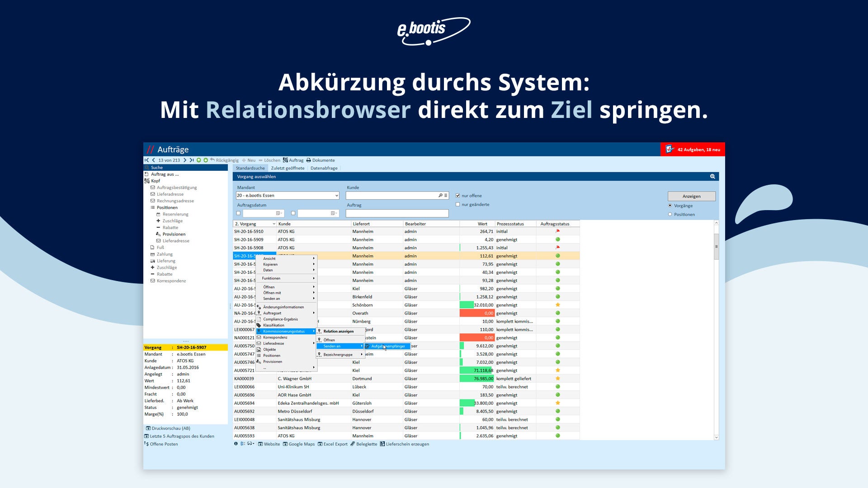This screenshot has width=868, height=488.
Task: Open first Auftragsdatum calendar dropdown
Action: pyautogui.click(x=279, y=213)
